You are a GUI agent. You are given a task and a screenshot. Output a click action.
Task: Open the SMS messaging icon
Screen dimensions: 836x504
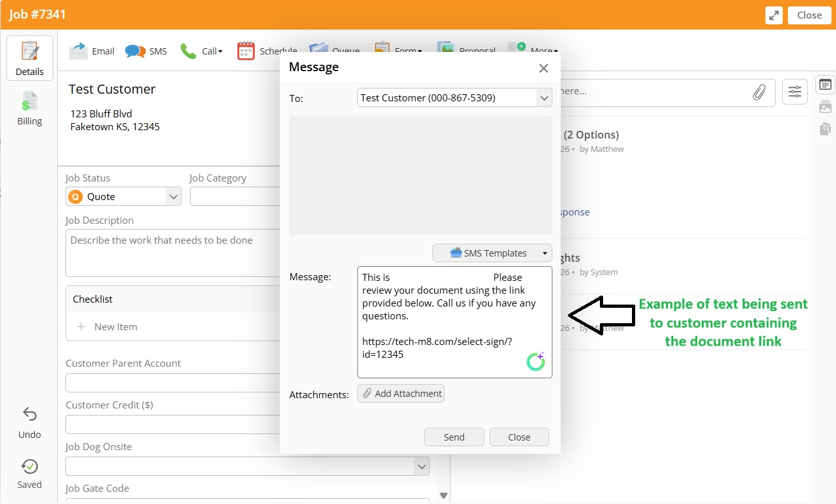point(146,51)
